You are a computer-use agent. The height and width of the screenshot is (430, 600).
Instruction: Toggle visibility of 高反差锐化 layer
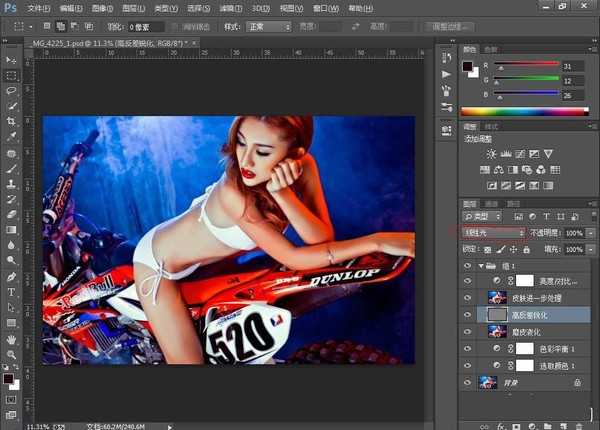[x=469, y=314]
